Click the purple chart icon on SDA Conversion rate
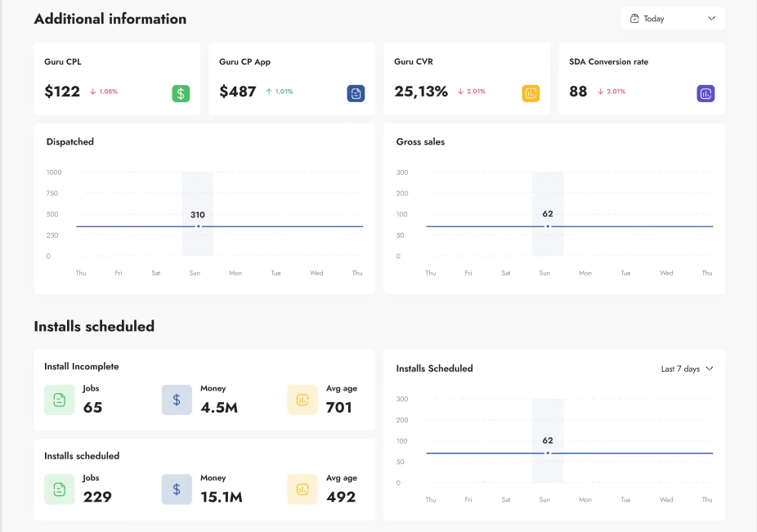This screenshot has width=757, height=532. (x=705, y=93)
